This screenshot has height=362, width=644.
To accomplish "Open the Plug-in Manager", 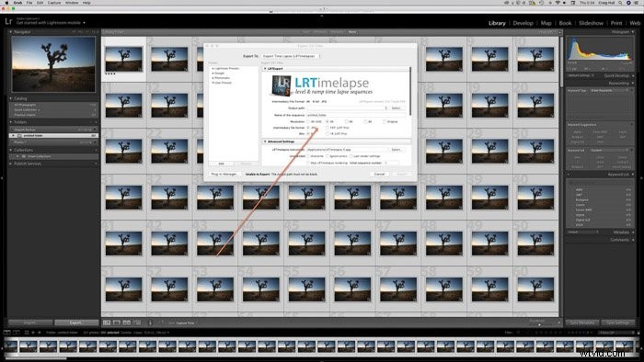I will point(224,175).
